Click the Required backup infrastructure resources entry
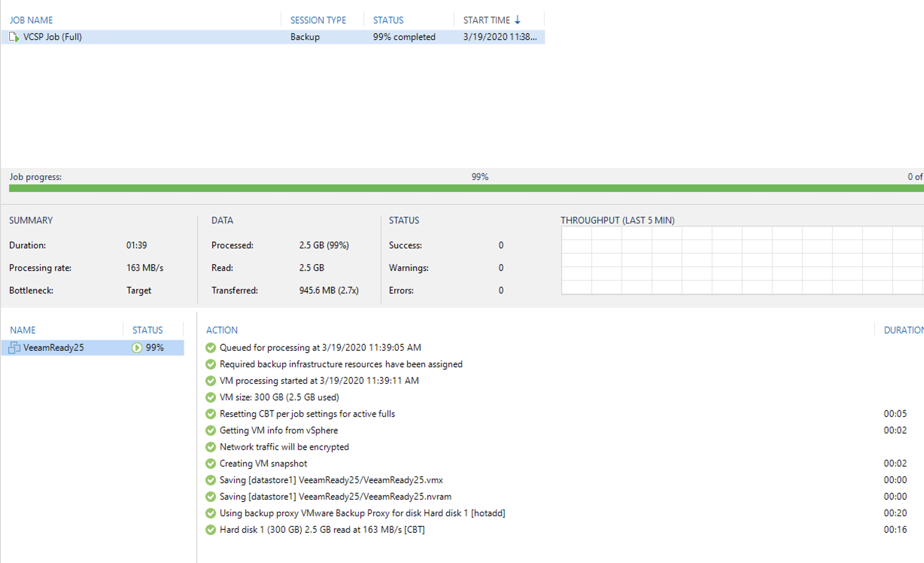 pyautogui.click(x=341, y=364)
